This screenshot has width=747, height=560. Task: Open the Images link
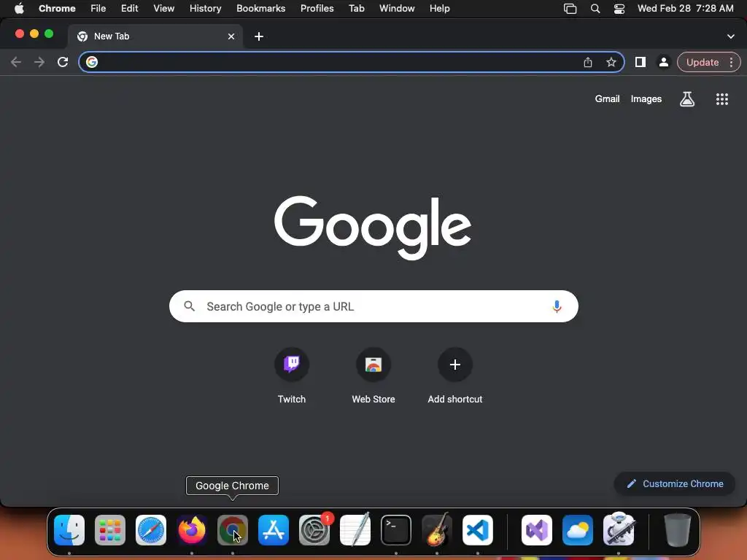[x=646, y=98]
